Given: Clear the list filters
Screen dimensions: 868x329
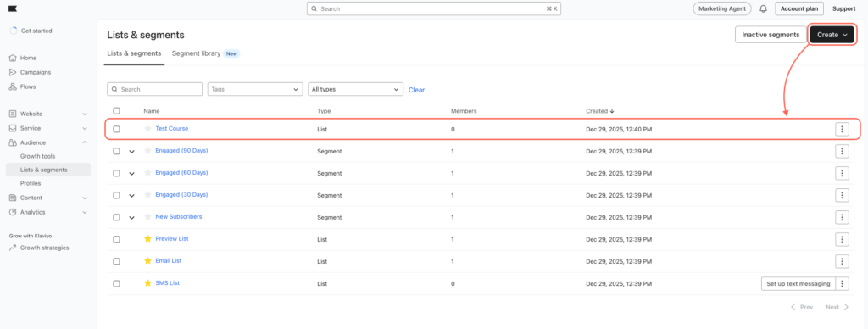Looking at the screenshot, I should click(x=416, y=90).
